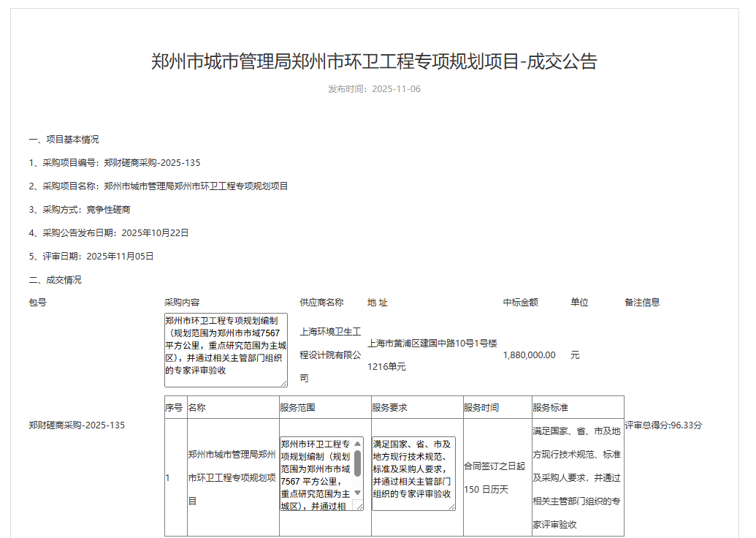Click the resize handle of the 采购内容 text box
The width and height of the screenshot is (756, 538).
pyautogui.click(x=283, y=383)
